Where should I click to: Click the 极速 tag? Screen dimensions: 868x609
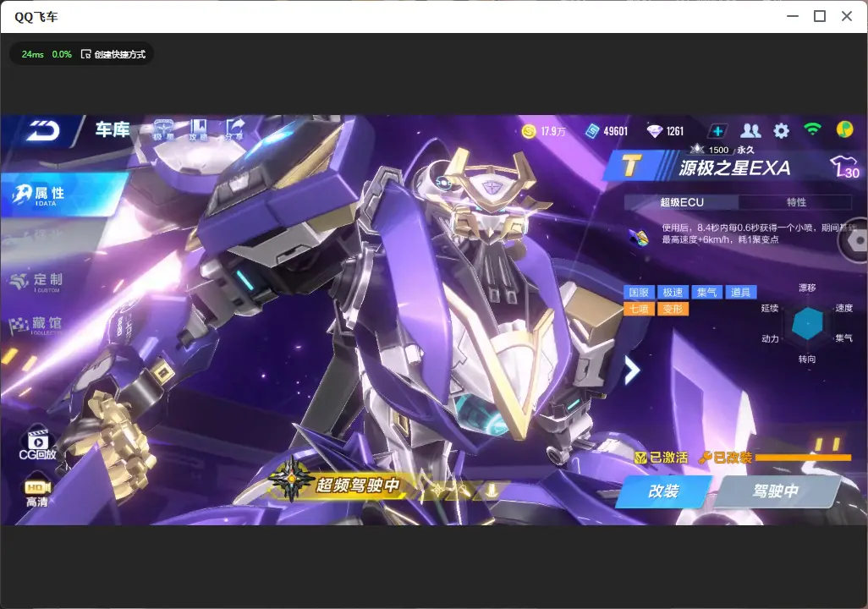click(673, 293)
